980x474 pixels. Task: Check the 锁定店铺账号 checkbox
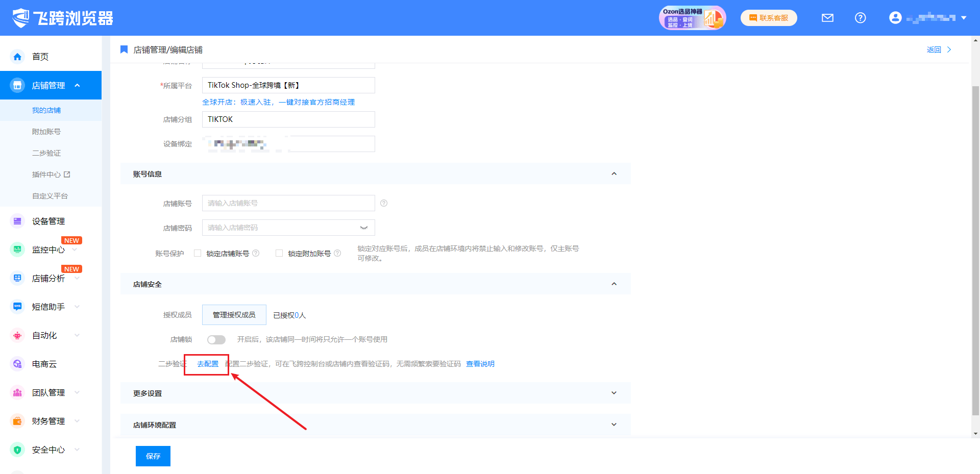[x=198, y=253]
